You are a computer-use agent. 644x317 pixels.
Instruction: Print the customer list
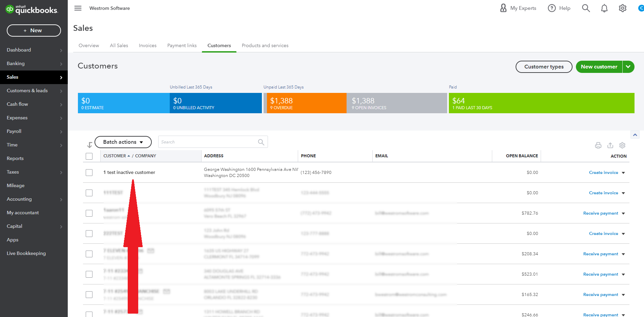[x=598, y=145]
